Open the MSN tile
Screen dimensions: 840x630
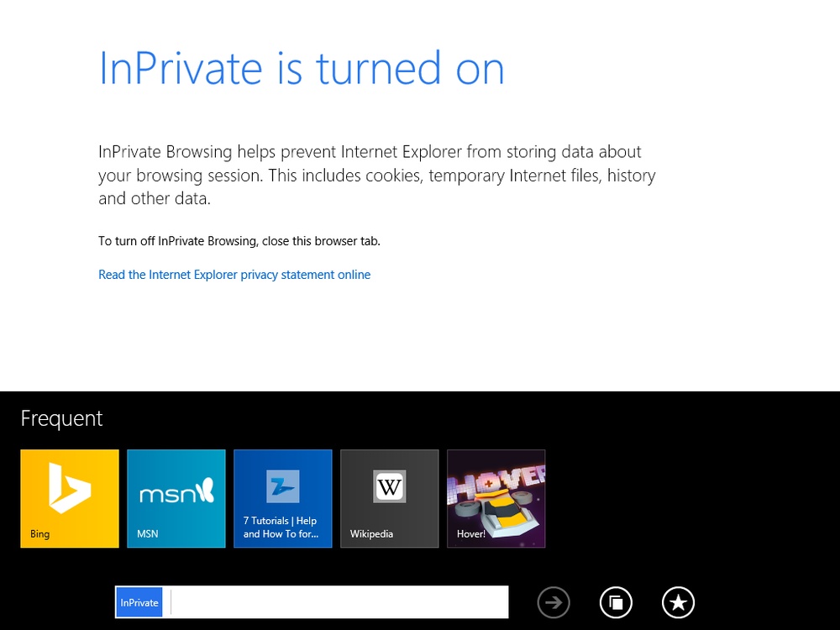click(x=176, y=499)
